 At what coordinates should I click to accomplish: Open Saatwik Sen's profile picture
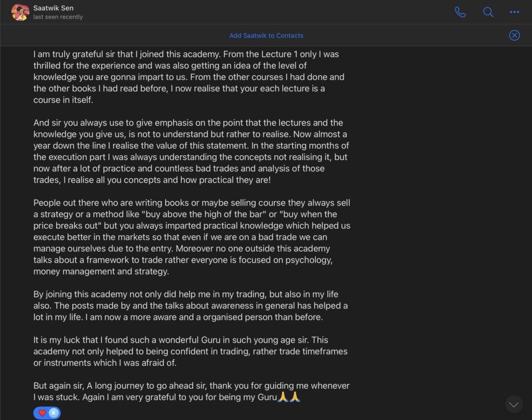pos(20,12)
